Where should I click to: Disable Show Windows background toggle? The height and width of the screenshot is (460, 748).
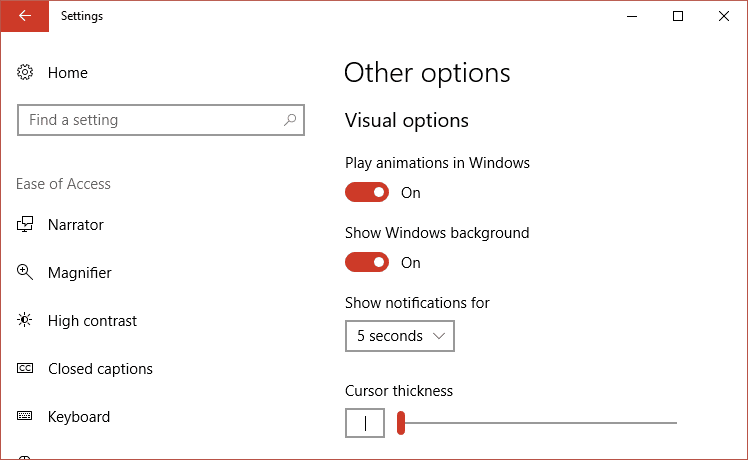pyautogui.click(x=367, y=262)
